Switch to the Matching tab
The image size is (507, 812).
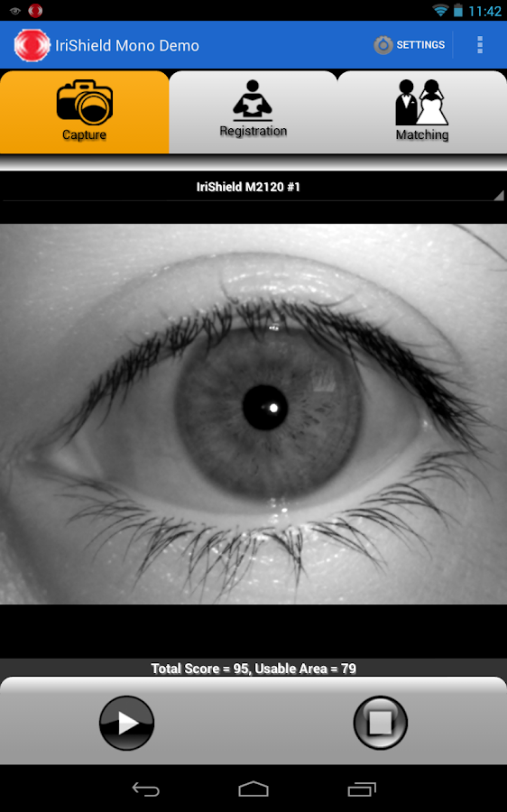click(x=422, y=112)
